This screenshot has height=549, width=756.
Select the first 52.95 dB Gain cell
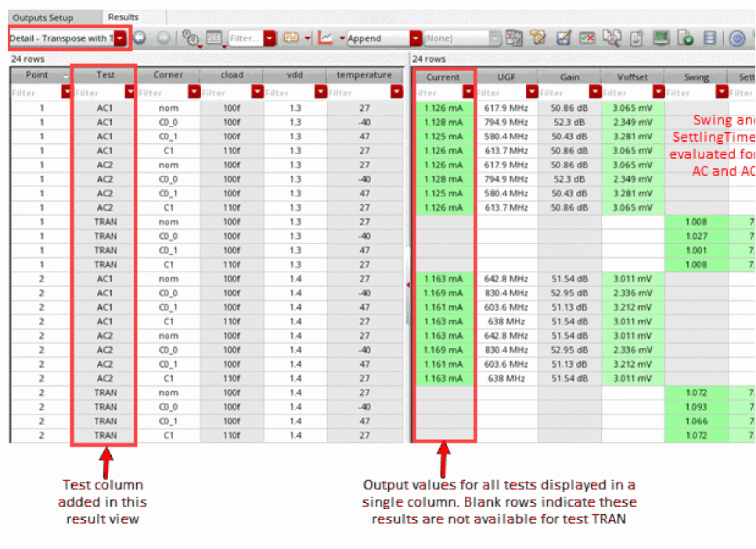coord(570,293)
